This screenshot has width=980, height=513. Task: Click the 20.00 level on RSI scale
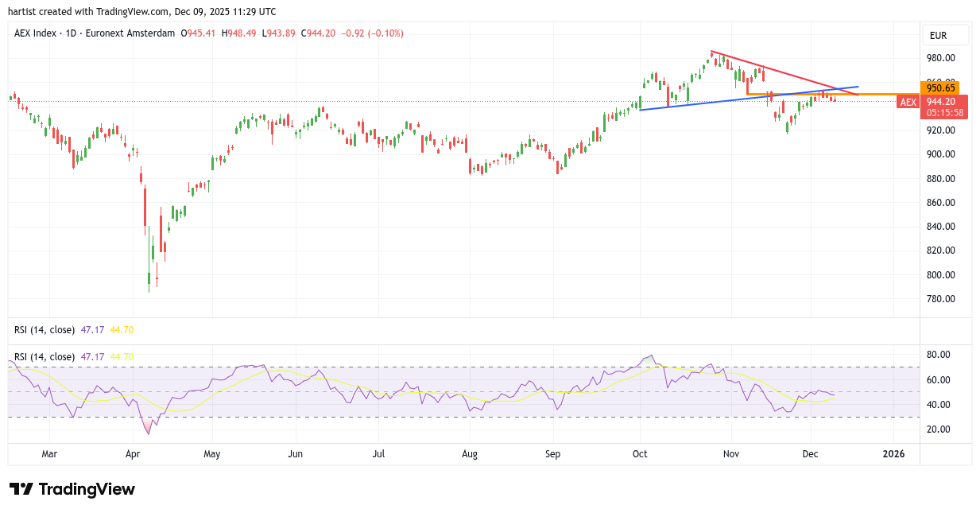point(938,429)
